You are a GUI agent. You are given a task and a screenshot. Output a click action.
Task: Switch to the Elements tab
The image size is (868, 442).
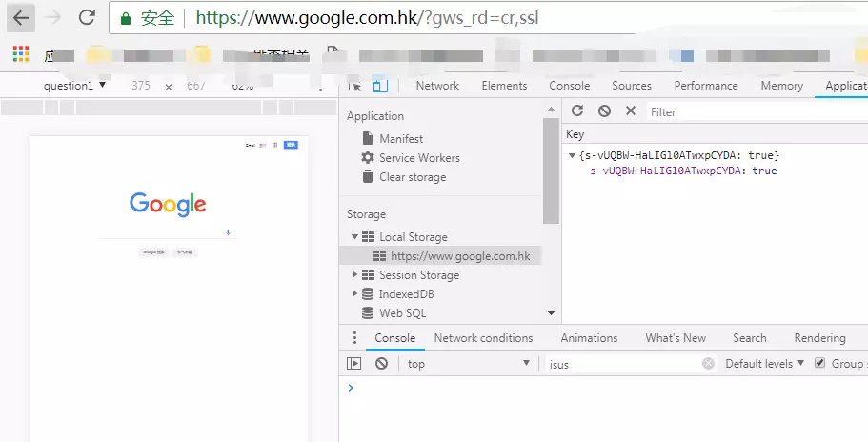point(504,86)
